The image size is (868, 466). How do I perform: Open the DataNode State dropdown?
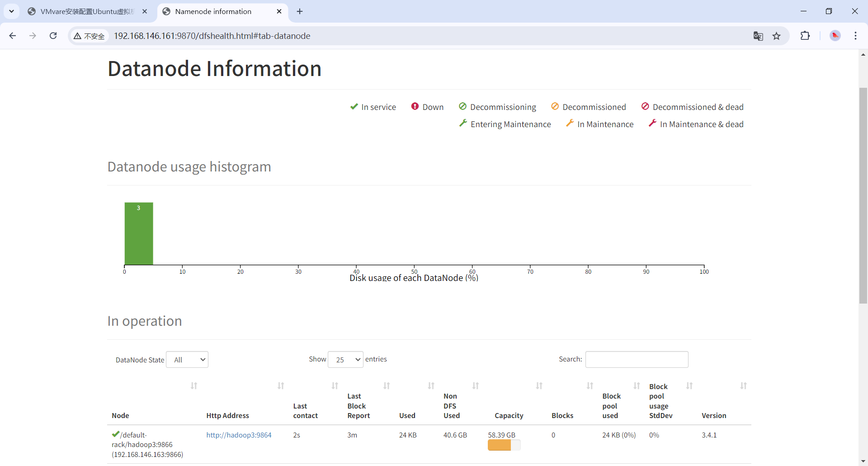click(187, 360)
